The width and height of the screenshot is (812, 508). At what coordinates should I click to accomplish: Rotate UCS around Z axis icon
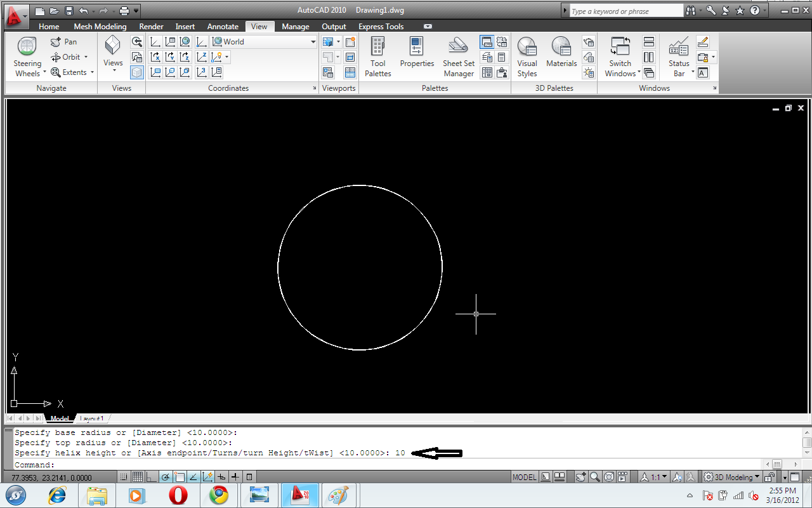[x=185, y=57]
